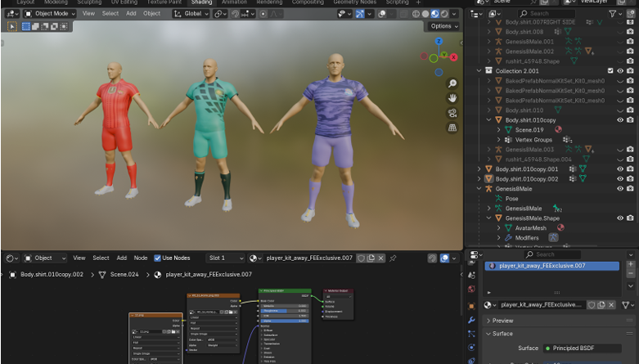Toggle snapping magnet icon in viewport header

(x=235, y=14)
